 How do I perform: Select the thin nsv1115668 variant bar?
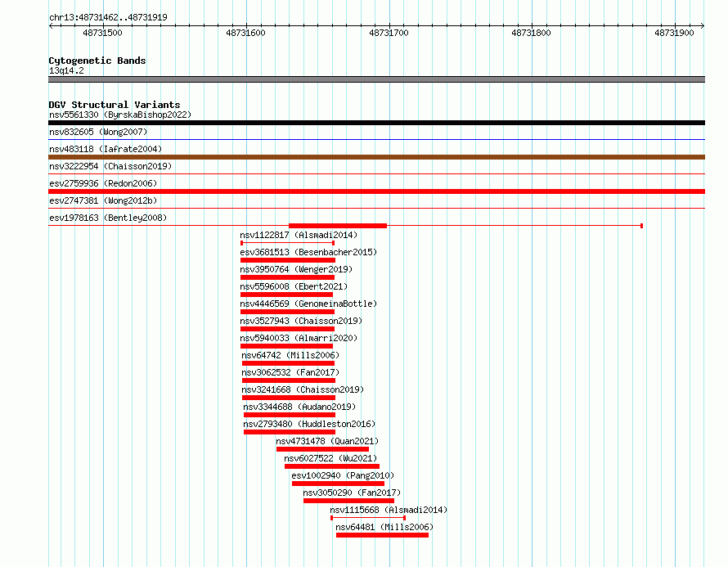368,518
